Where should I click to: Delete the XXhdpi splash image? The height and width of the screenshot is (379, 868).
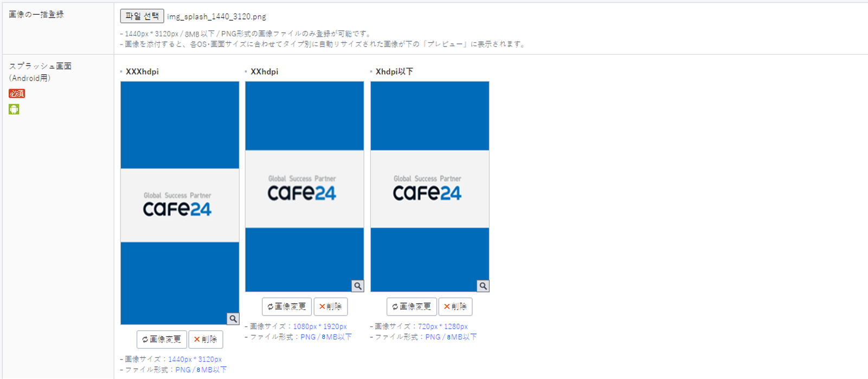(x=331, y=306)
